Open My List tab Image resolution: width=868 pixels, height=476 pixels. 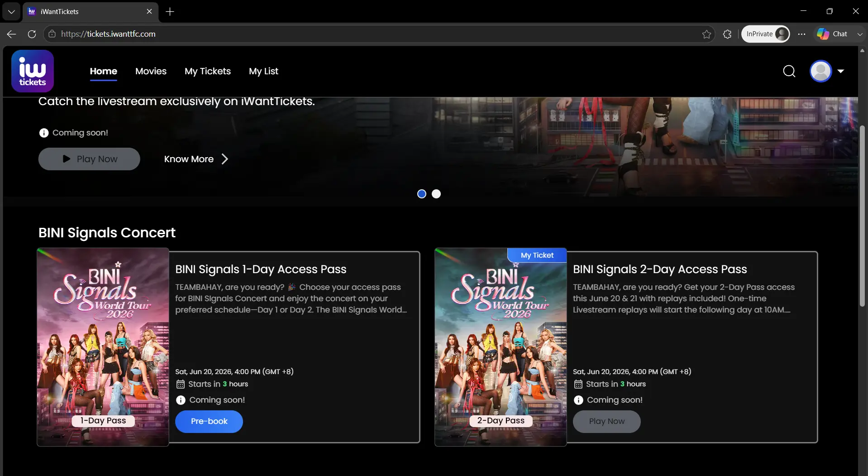click(x=263, y=71)
